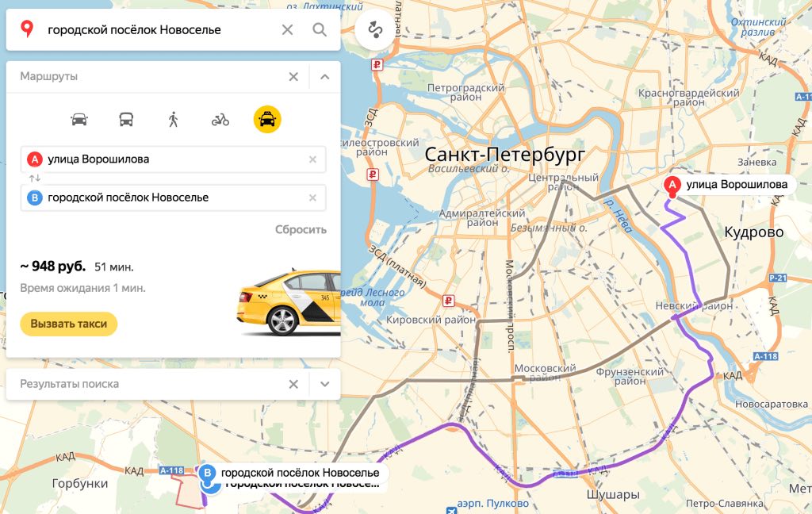Click the Горбунки map label
The height and width of the screenshot is (514, 812).
(x=80, y=483)
